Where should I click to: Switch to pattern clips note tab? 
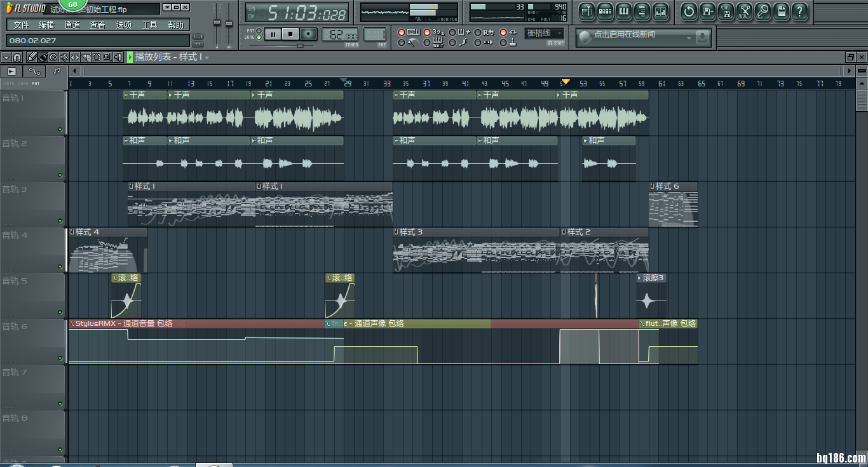57,71
